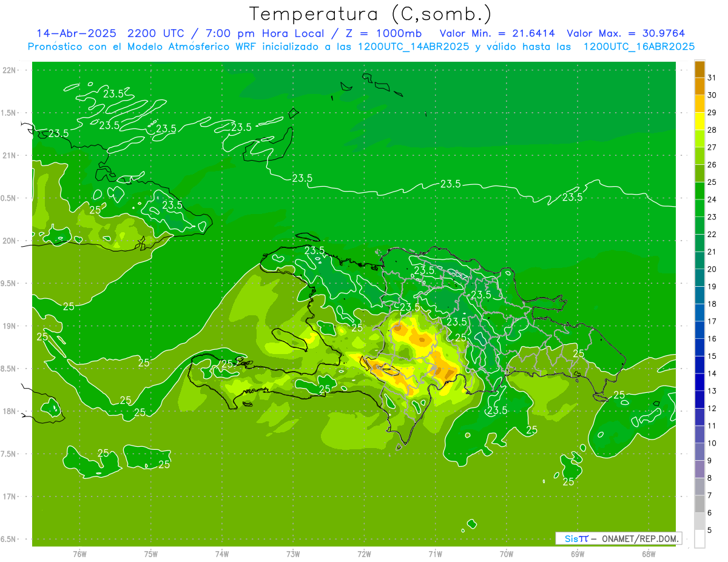Screen dimensions: 728x562
Task: Click the dark orange legend swatch between 30 and 31
Action: (x=699, y=87)
